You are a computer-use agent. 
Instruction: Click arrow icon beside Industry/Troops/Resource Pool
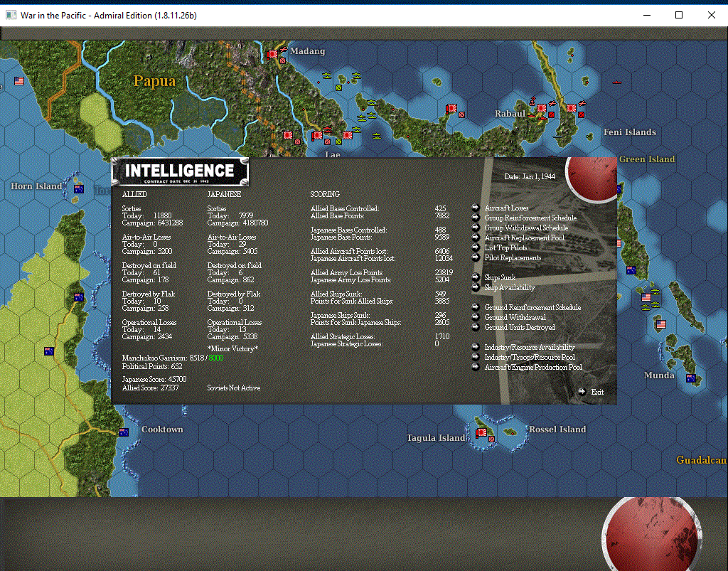[476, 357]
